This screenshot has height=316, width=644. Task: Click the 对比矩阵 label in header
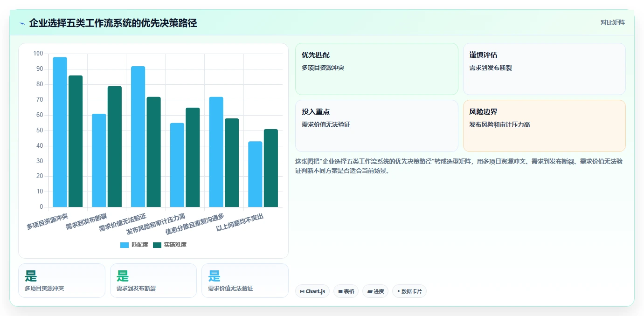(612, 22)
